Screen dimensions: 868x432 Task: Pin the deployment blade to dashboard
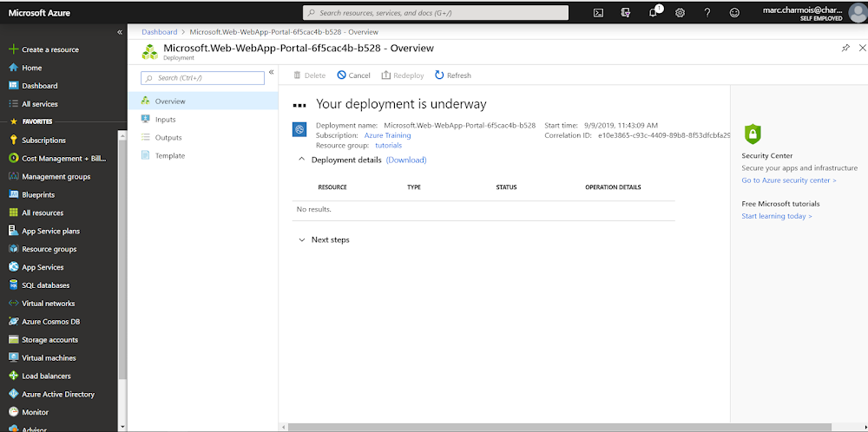[x=845, y=48]
